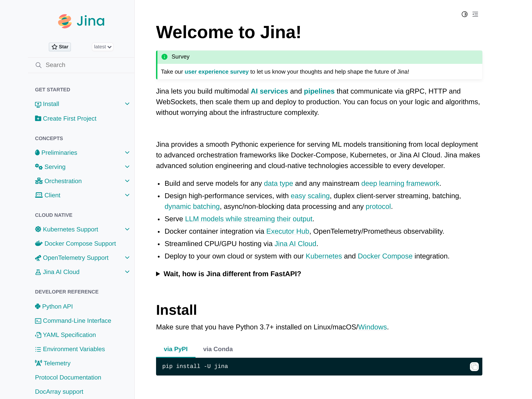Follow the pipelines link
Image resolution: width=532 pixels, height=399 pixels.
[319, 91]
